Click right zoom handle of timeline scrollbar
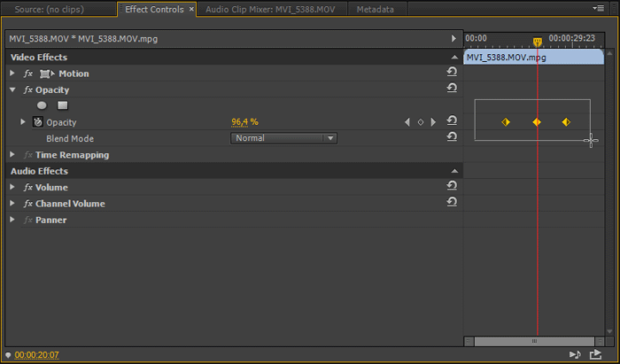620x364 pixels. (600, 341)
